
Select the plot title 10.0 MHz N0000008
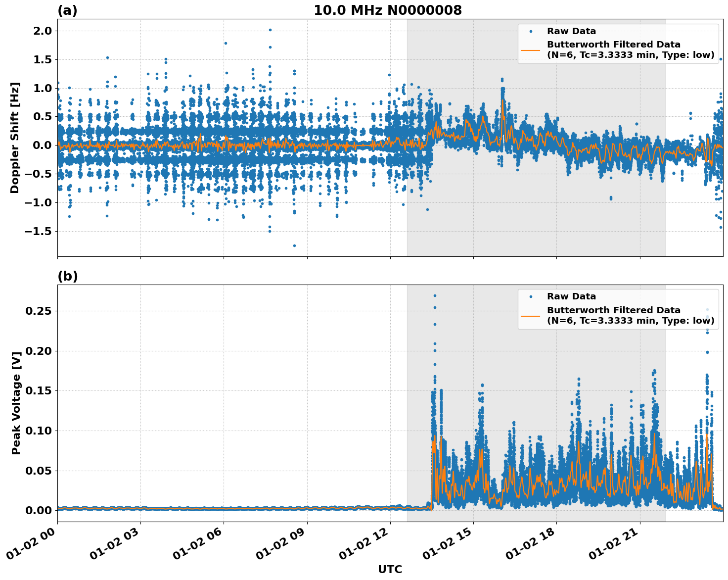(390, 9)
